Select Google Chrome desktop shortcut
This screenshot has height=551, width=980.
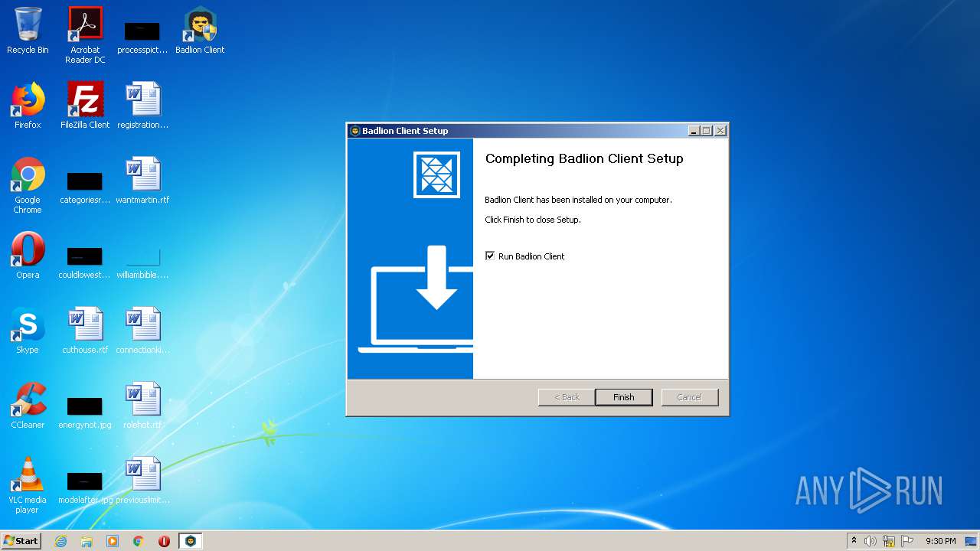coord(28,186)
